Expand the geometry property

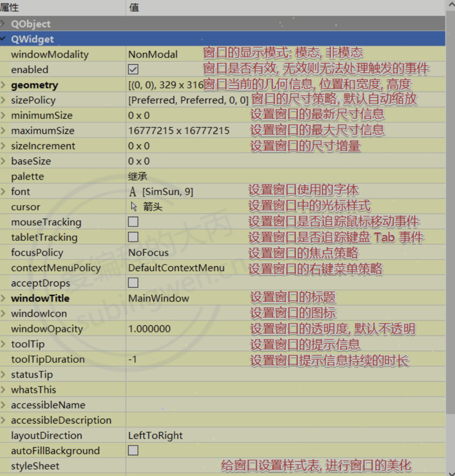pyautogui.click(x=4, y=85)
